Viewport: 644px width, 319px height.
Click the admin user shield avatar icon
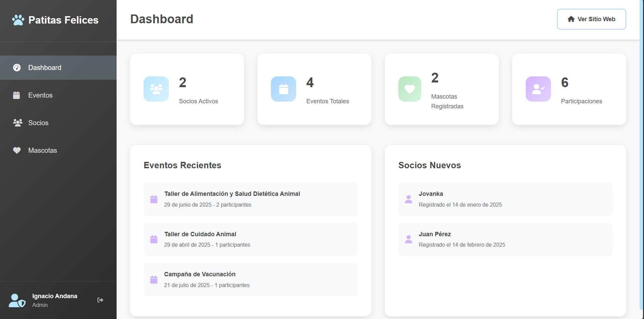point(17,300)
